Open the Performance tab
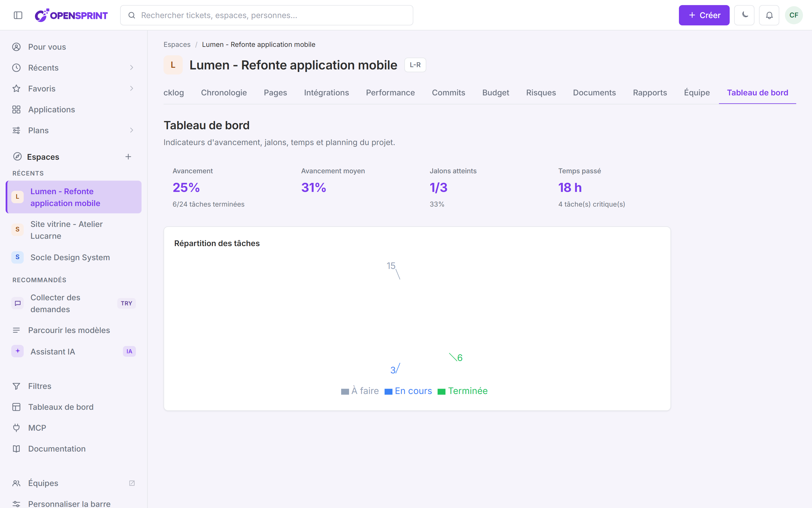Screen dimensions: 812x508 pos(390,93)
